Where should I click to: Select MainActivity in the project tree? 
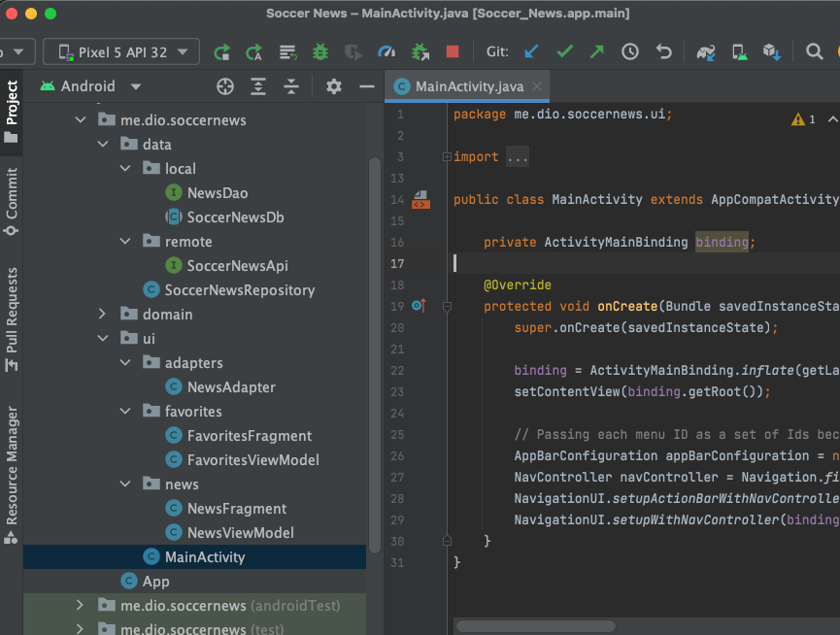tap(194, 556)
